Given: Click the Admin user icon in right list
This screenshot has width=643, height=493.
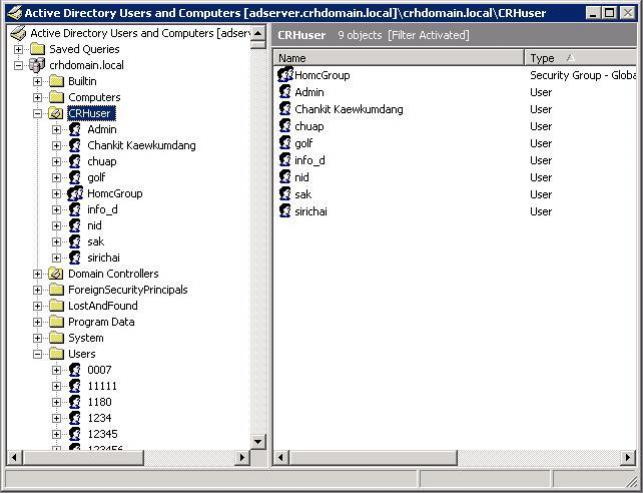Looking at the screenshot, I should (x=285, y=92).
